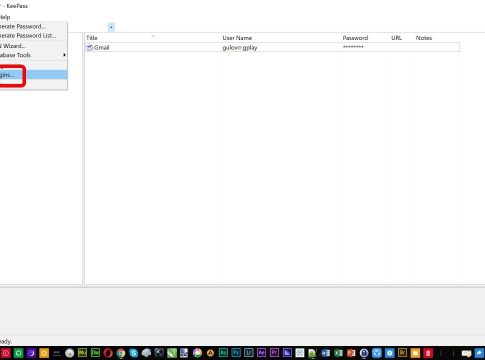Open the Help menu
The image size is (485, 360).
click(x=5, y=17)
